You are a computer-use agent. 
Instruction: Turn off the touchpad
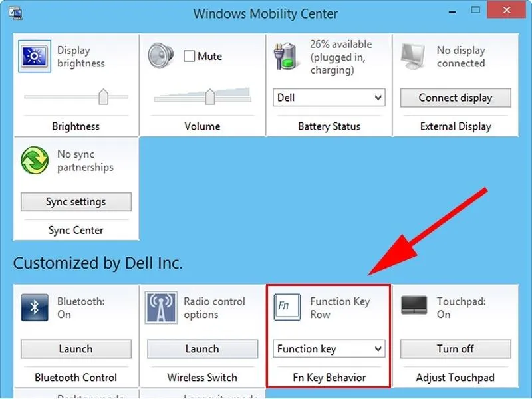(x=456, y=349)
